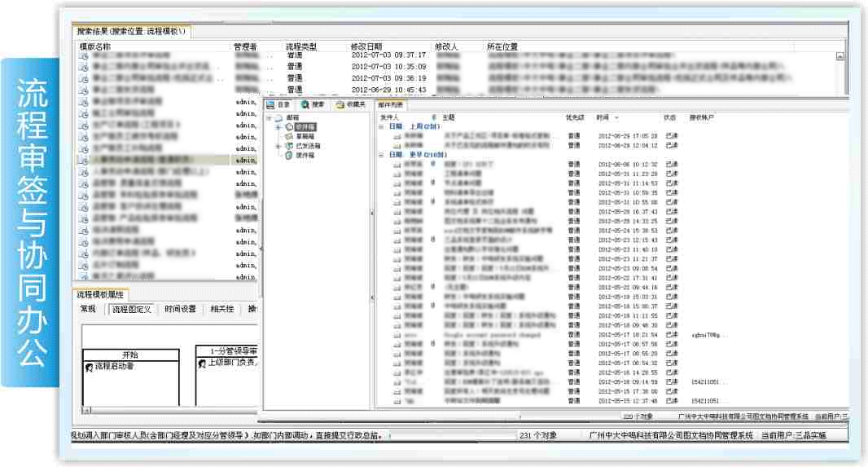Click the 邮件列表 tab
This screenshot has width=868, height=467.
pyautogui.click(x=391, y=105)
